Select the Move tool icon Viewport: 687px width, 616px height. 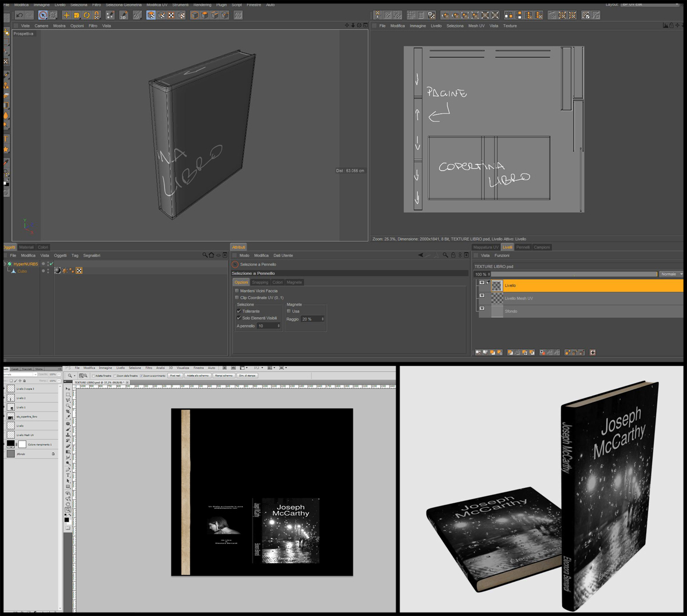coord(66,15)
